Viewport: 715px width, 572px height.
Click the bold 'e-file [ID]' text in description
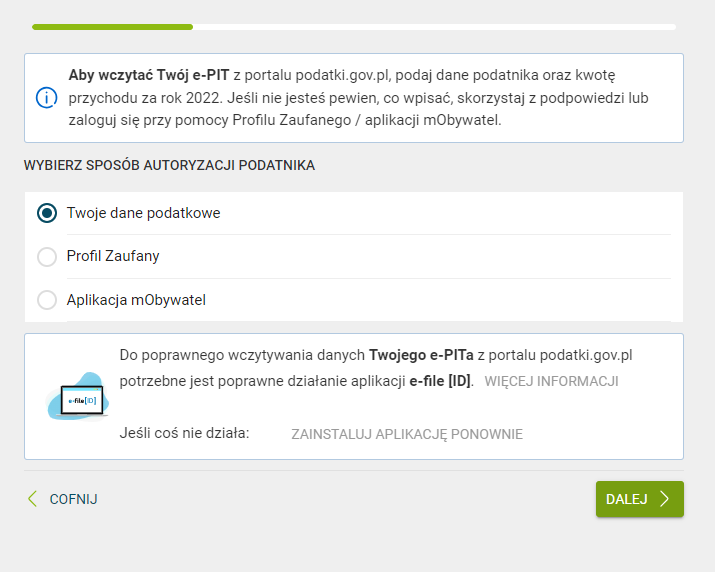coord(440,381)
